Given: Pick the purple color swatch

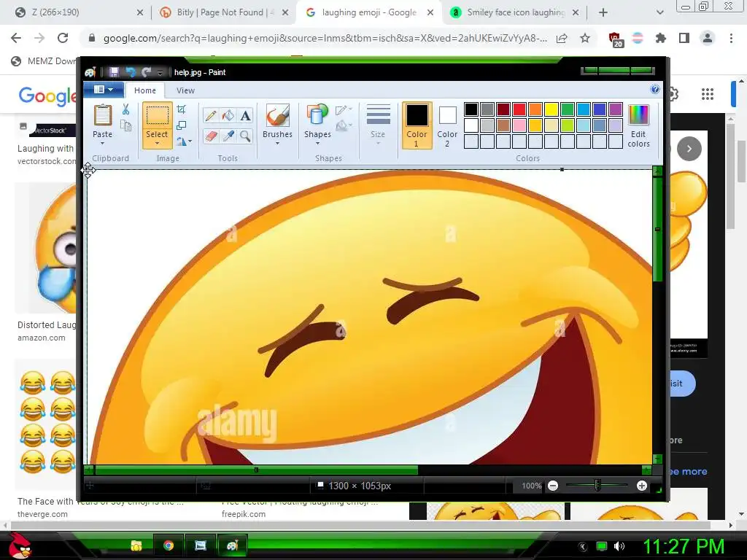Looking at the screenshot, I should pos(616,109).
